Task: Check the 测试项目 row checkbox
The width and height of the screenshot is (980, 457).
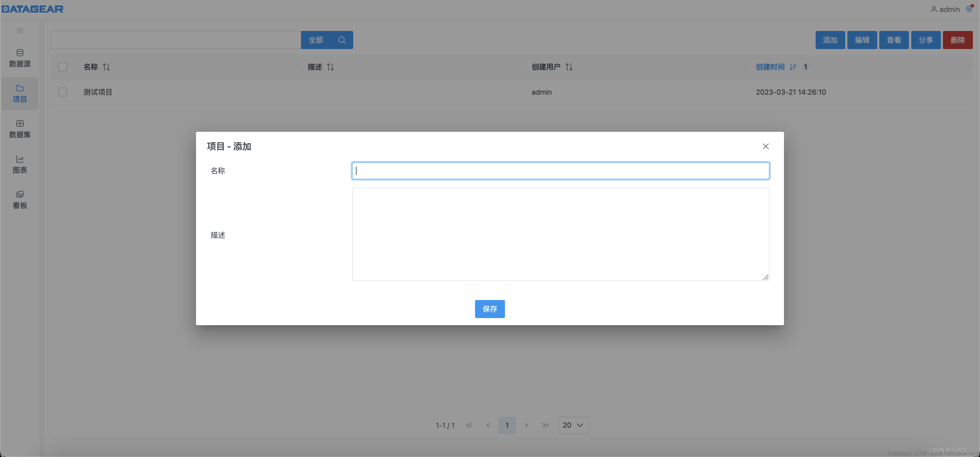Action: pyautogui.click(x=62, y=92)
